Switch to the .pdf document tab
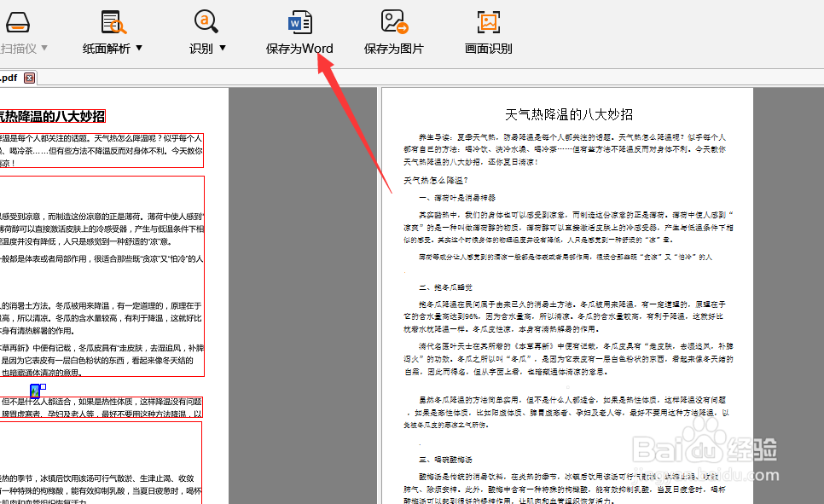 (x=10, y=77)
